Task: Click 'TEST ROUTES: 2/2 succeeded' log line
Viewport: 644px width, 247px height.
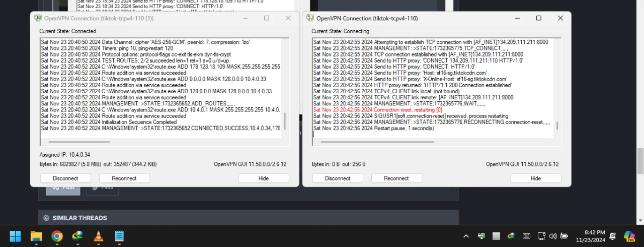Action: pyautogui.click(x=135, y=60)
